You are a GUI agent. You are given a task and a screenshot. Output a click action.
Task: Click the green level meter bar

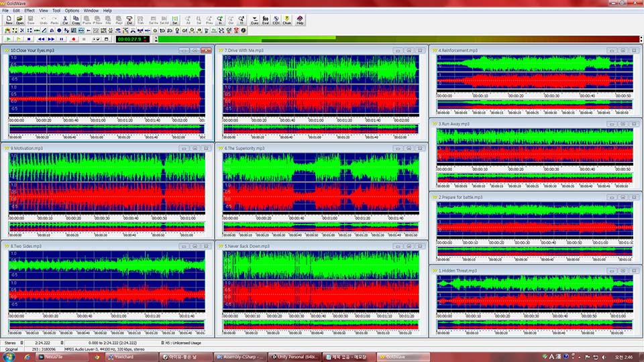pyautogui.click(x=398, y=39)
